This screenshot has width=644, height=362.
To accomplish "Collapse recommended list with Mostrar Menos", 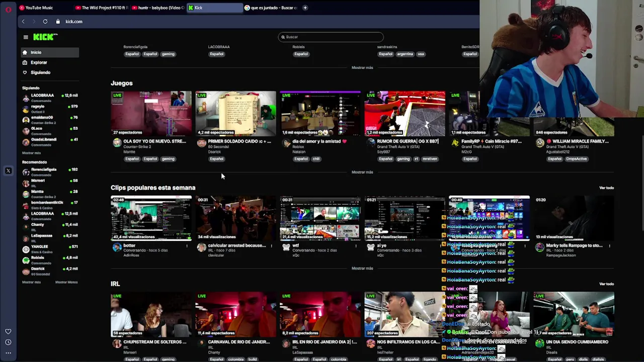I will (x=66, y=282).
